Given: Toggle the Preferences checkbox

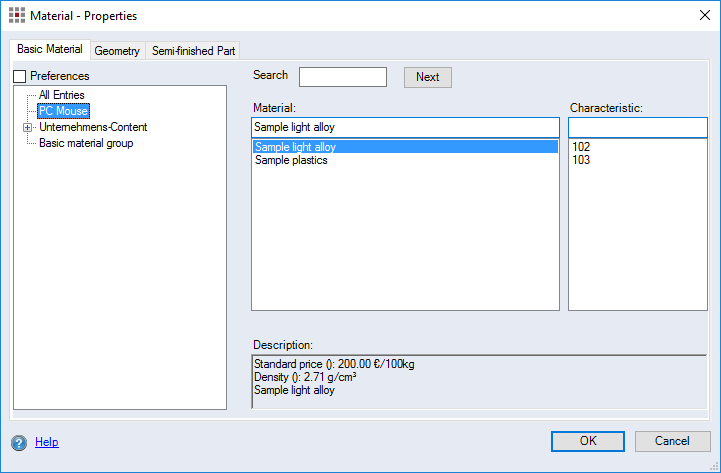Looking at the screenshot, I should point(20,76).
